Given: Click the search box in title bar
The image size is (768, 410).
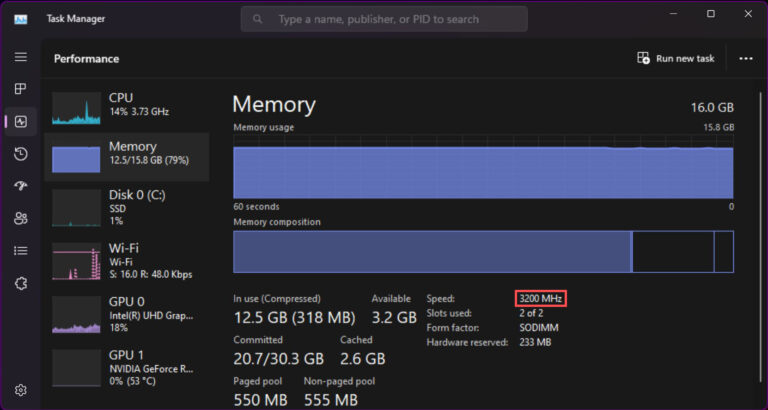Looking at the screenshot, I should tap(384, 19).
